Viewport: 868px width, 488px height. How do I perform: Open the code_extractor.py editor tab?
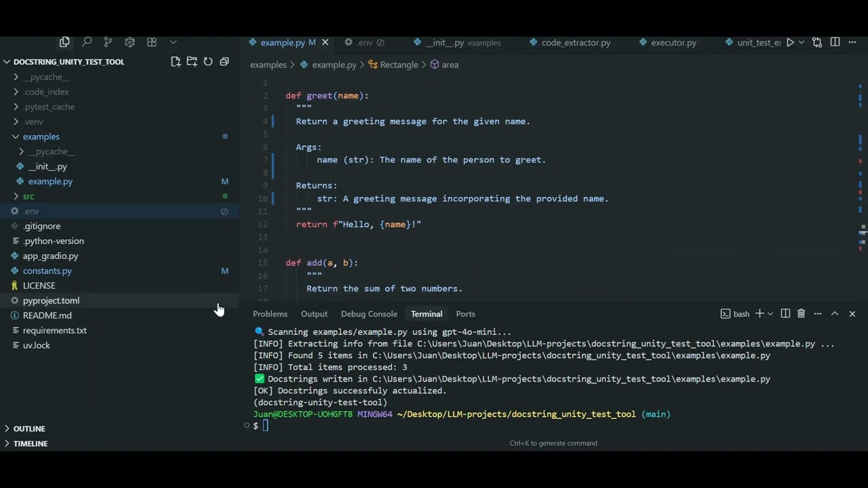point(576,42)
